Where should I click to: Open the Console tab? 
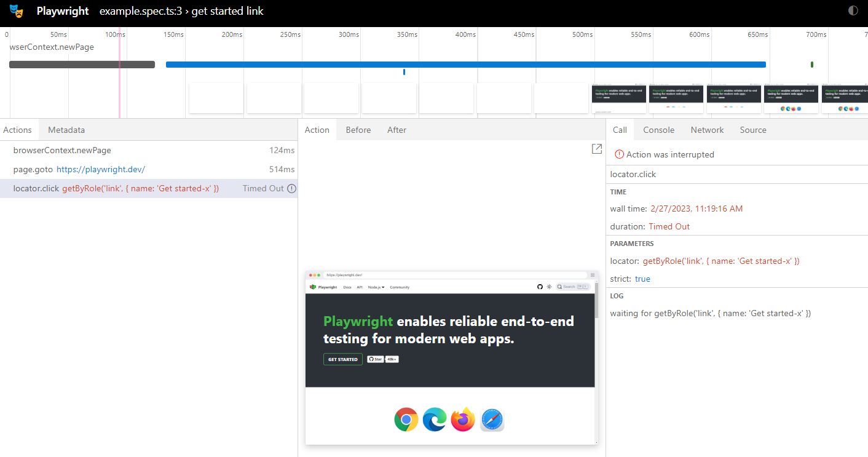pos(658,130)
